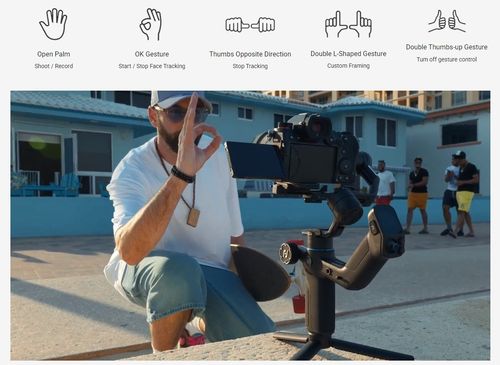The width and height of the screenshot is (500, 365).
Task: Select the 'Custom Framing' caption
Action: pyautogui.click(x=348, y=66)
